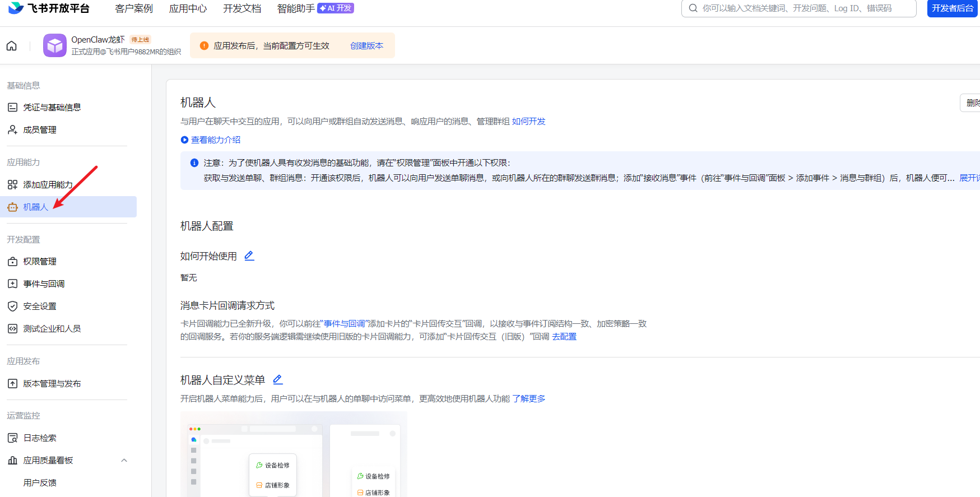Screen dimensions: 980x497
Task: Click the bot menu preview image
Action: click(294, 454)
